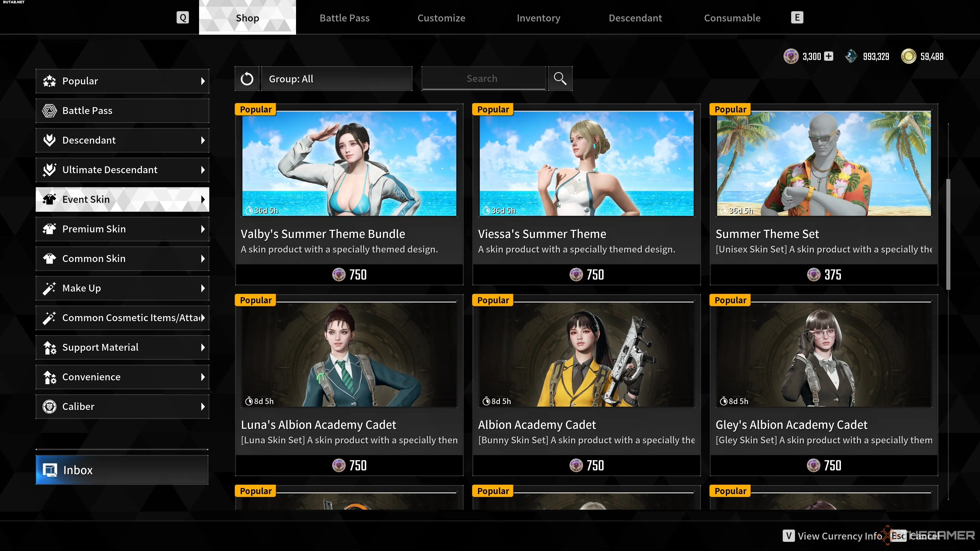This screenshot has height=551, width=980.
Task: Go to the Customize tab
Action: click(441, 18)
